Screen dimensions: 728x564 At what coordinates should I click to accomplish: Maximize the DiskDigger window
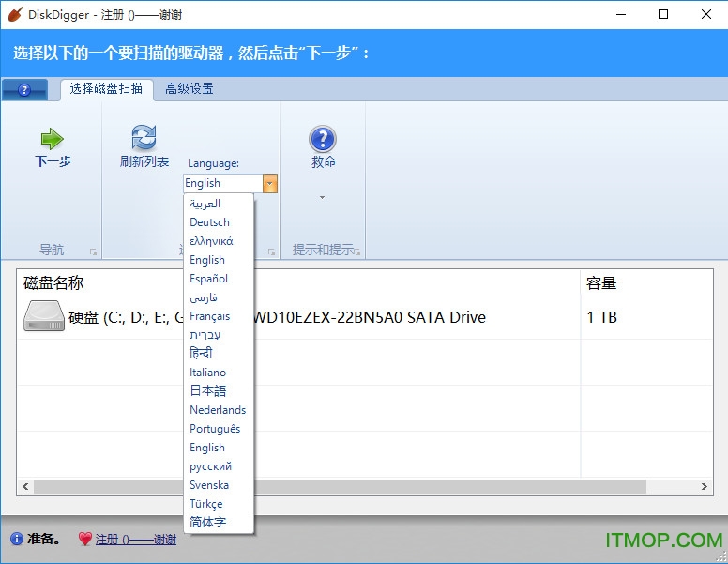[x=663, y=14]
